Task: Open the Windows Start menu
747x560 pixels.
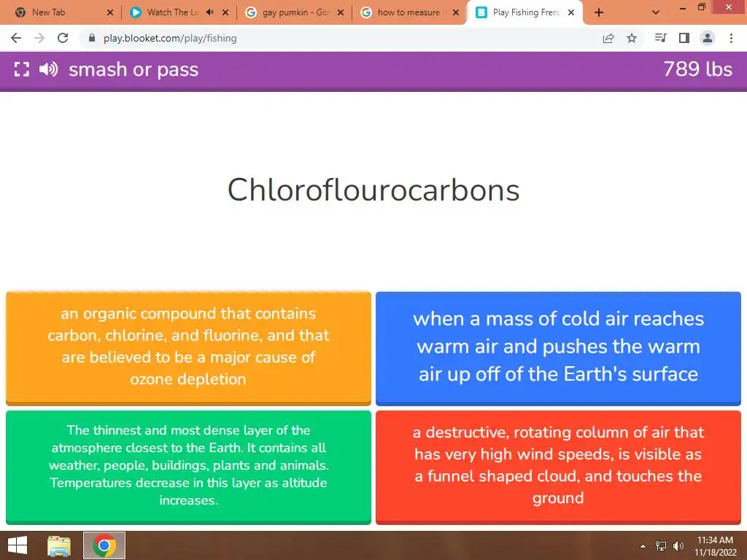Action: click(x=18, y=545)
